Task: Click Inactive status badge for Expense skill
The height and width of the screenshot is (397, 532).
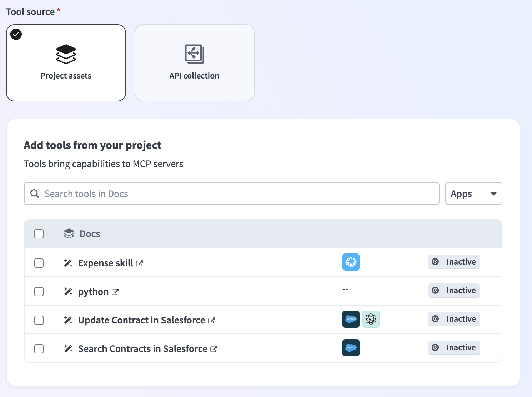Action: [x=454, y=262]
